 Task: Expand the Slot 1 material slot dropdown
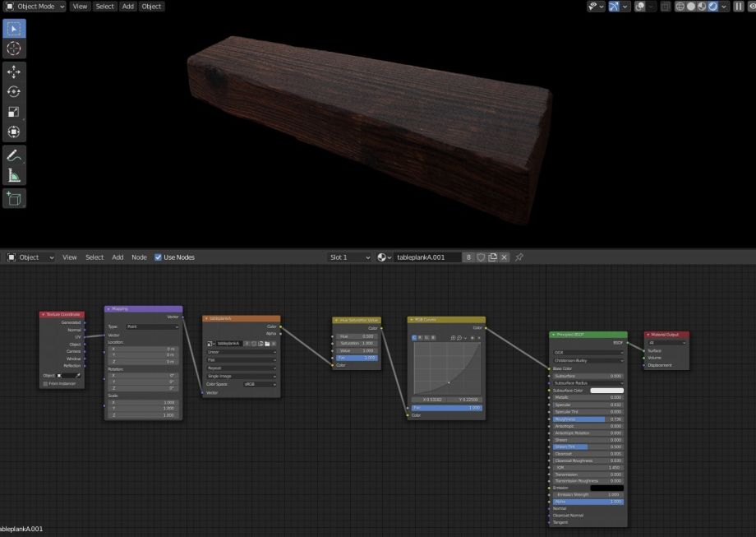coord(348,257)
